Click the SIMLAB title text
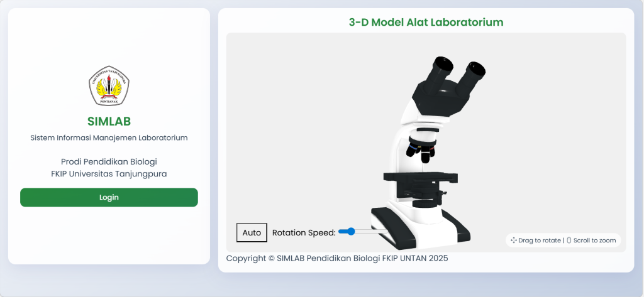Screen dimensions: 644x297 pos(109,121)
